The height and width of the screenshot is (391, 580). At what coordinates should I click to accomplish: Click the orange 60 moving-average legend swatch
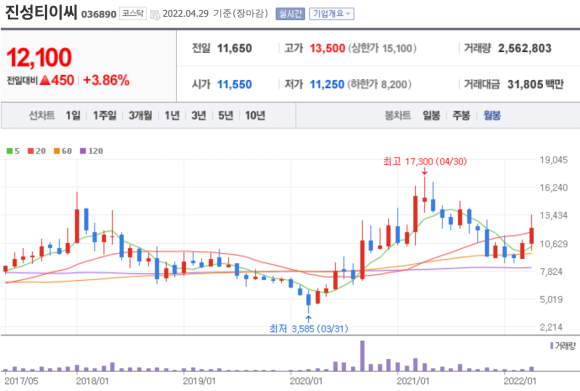click(57, 151)
